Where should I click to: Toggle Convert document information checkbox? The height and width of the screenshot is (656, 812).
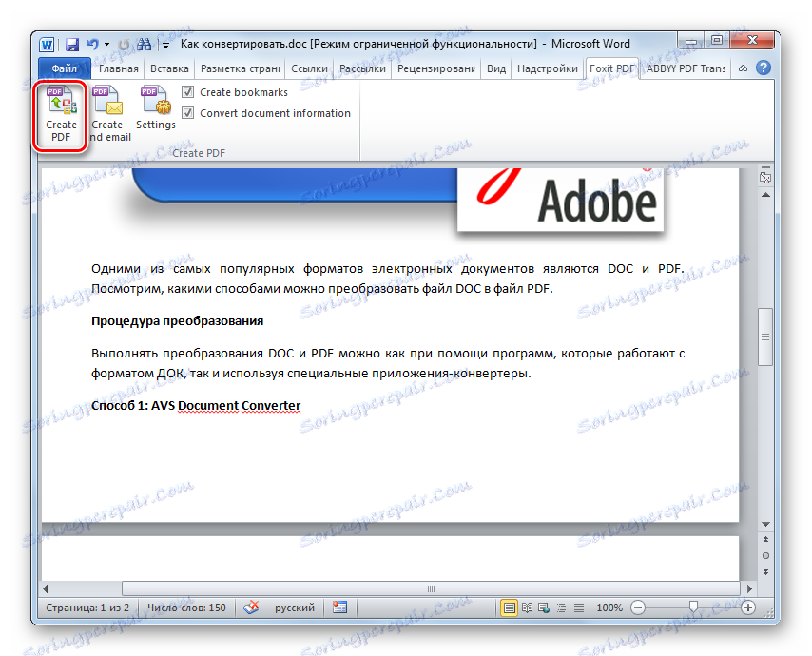188,113
